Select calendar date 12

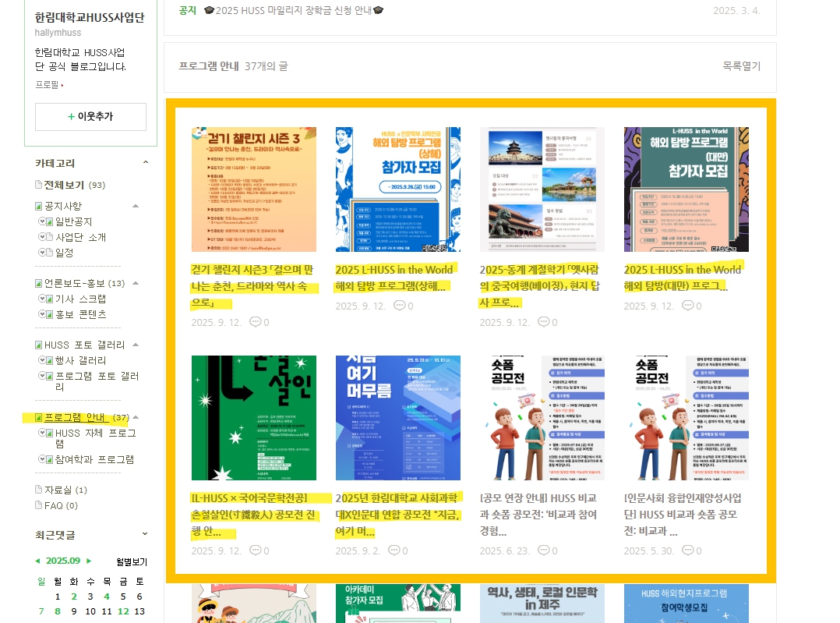tap(123, 611)
